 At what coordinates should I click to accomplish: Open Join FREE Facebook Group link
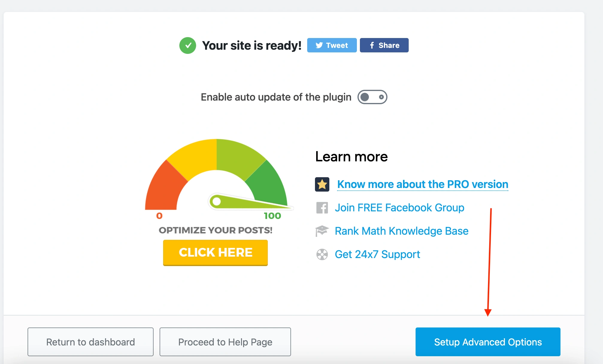click(399, 208)
